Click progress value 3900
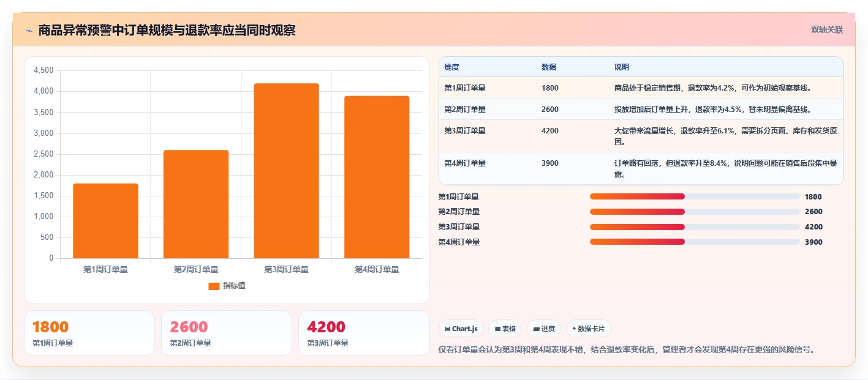Screen dimensions: 868x380 pyautogui.click(x=813, y=242)
